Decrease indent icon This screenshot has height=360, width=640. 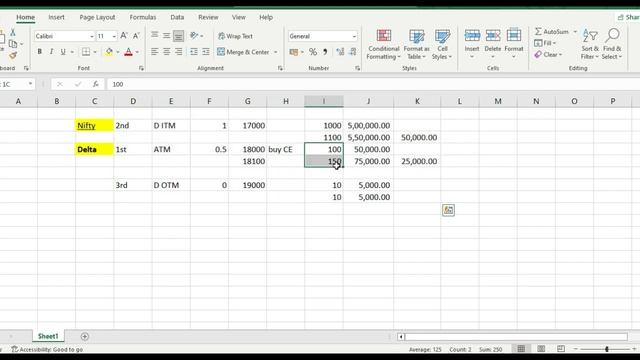point(194,51)
